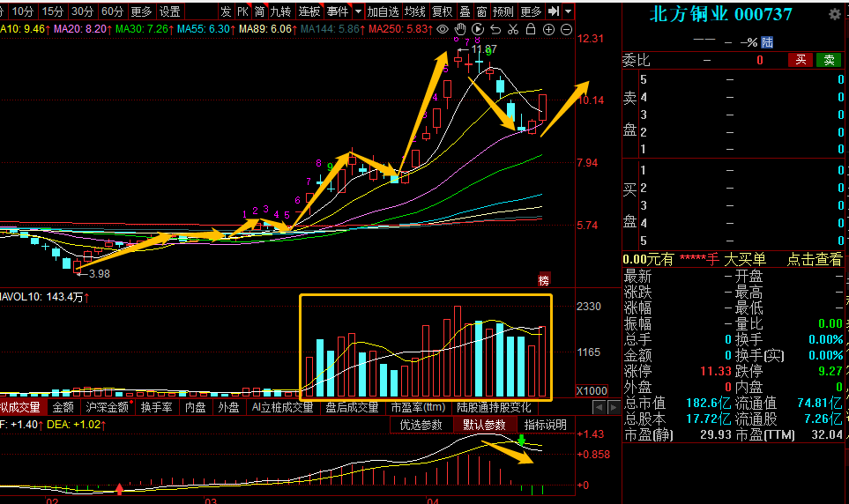
Task: Click the red 榜 badge on chart
Action: (x=544, y=280)
